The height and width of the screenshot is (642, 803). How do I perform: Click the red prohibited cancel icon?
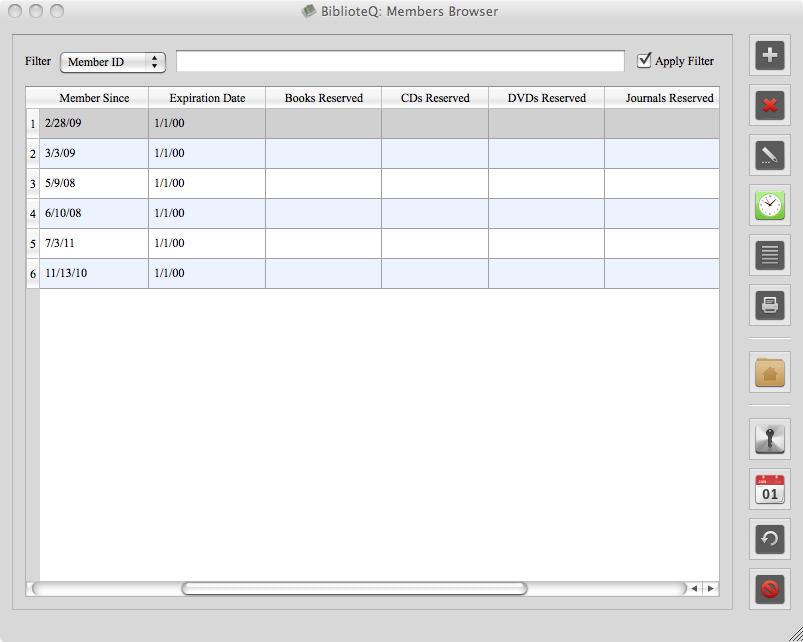(x=770, y=589)
